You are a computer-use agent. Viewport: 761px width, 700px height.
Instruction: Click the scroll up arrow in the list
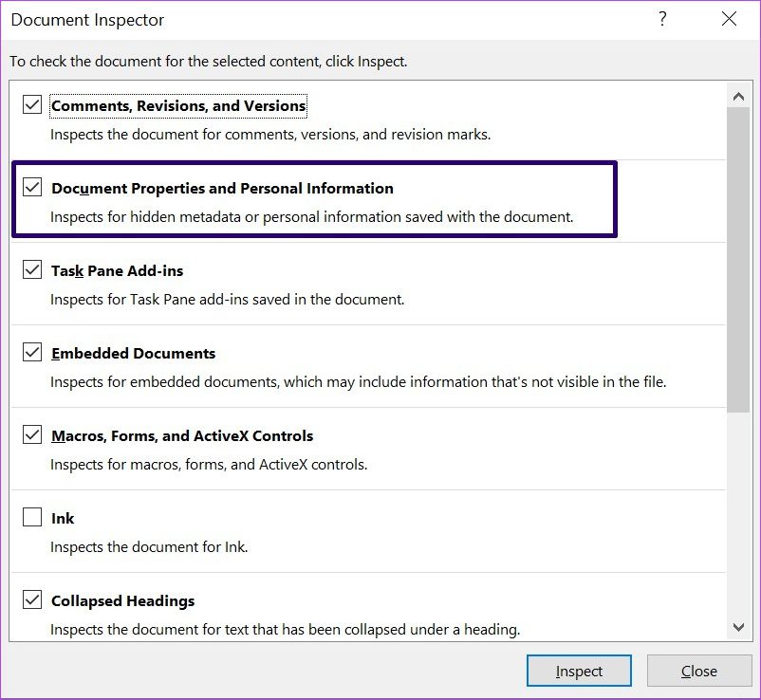point(738,96)
